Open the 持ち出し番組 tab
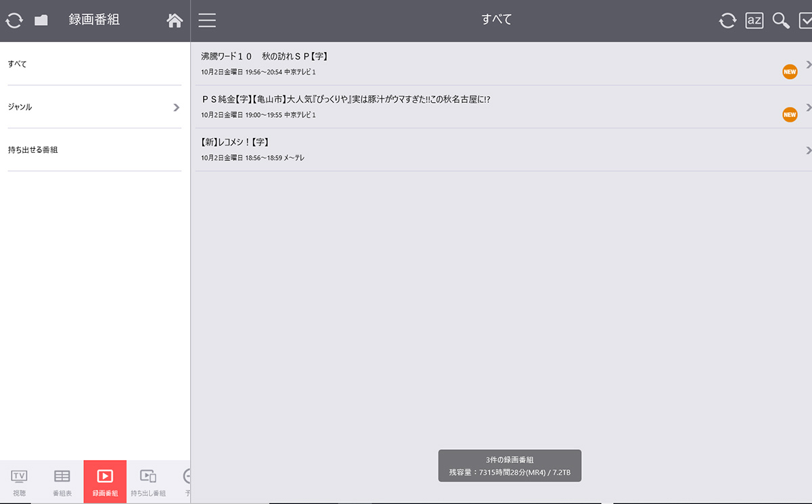The image size is (812, 504). [148, 482]
